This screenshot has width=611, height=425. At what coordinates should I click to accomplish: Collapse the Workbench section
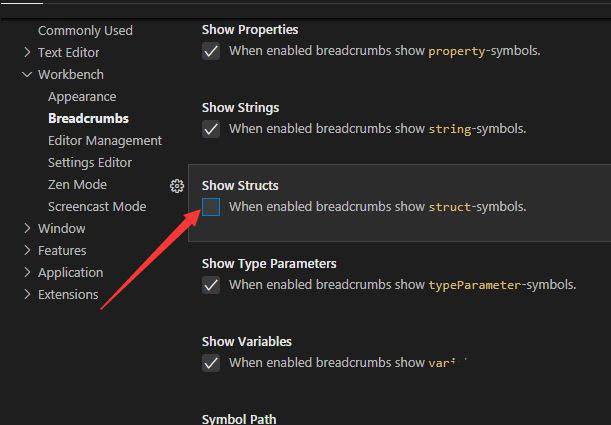(x=27, y=74)
